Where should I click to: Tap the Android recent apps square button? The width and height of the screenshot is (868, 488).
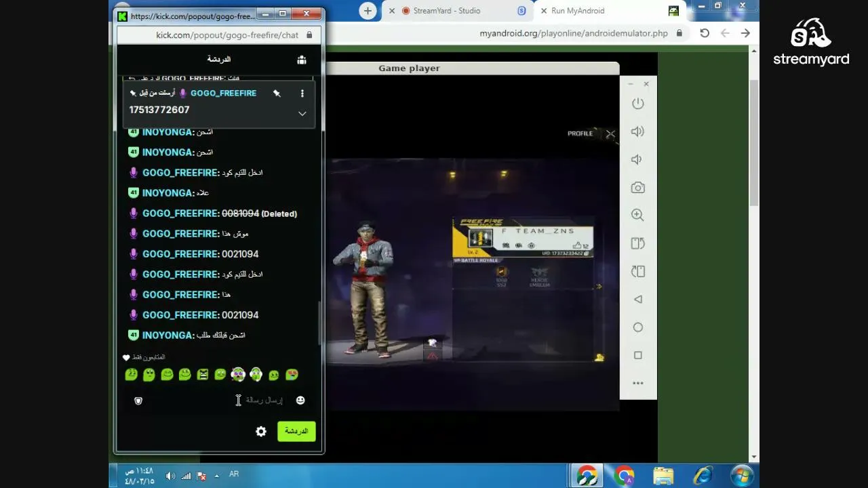coord(637,355)
